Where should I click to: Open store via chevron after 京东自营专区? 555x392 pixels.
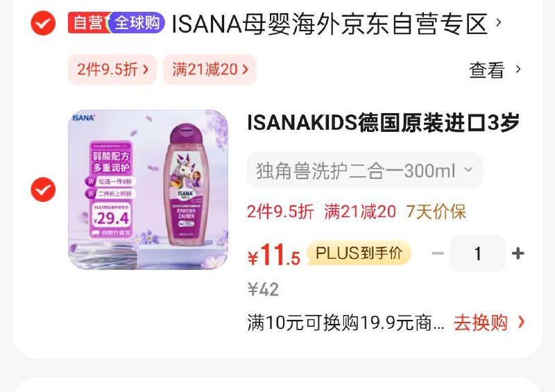[x=499, y=23]
